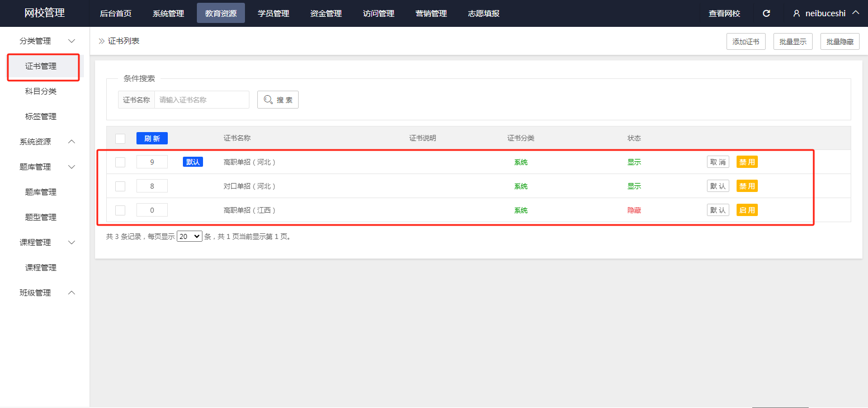Open the neibuceshi account menu arrow

pyautogui.click(x=855, y=13)
